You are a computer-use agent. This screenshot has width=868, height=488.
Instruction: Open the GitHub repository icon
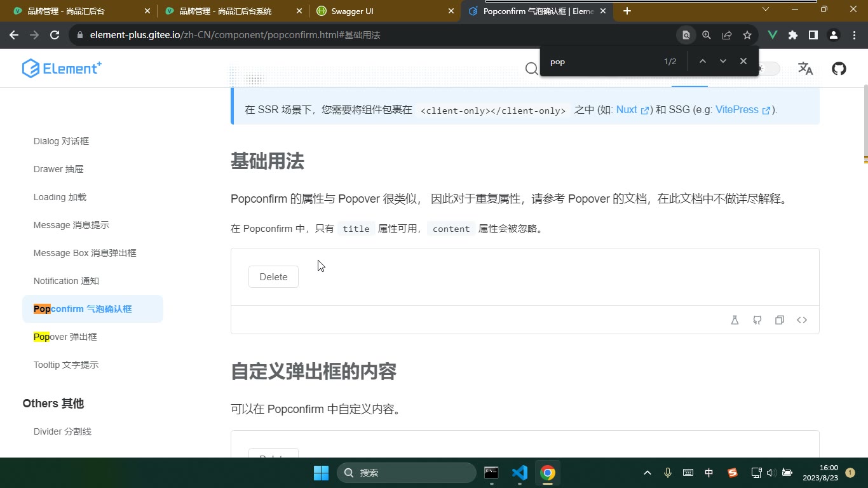coord(839,69)
